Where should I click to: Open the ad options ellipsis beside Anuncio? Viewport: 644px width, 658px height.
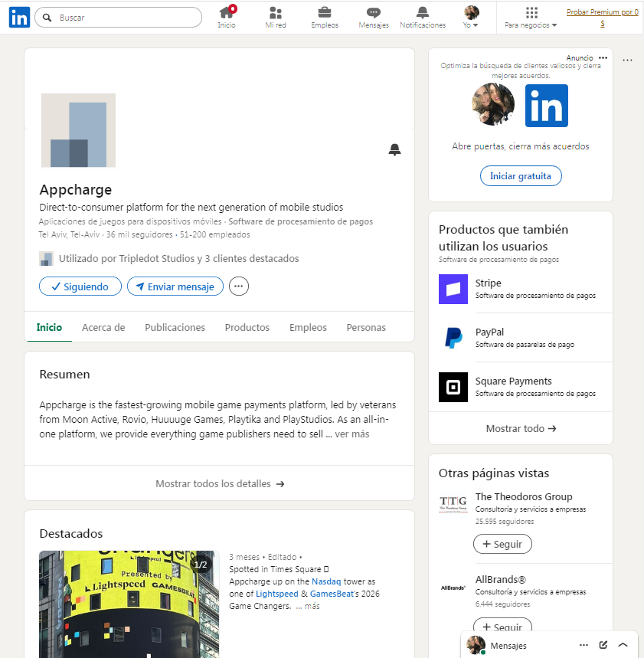point(603,58)
